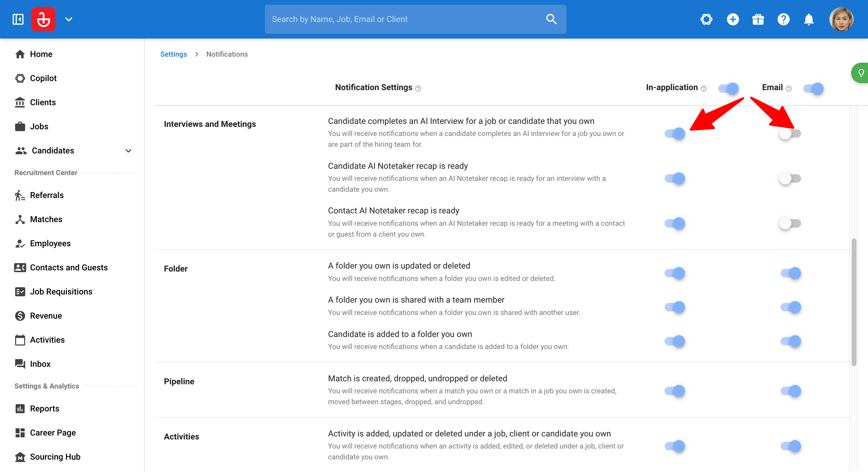Image resolution: width=868 pixels, height=472 pixels.
Task: Click the green lightbulb tips icon
Action: point(860,73)
